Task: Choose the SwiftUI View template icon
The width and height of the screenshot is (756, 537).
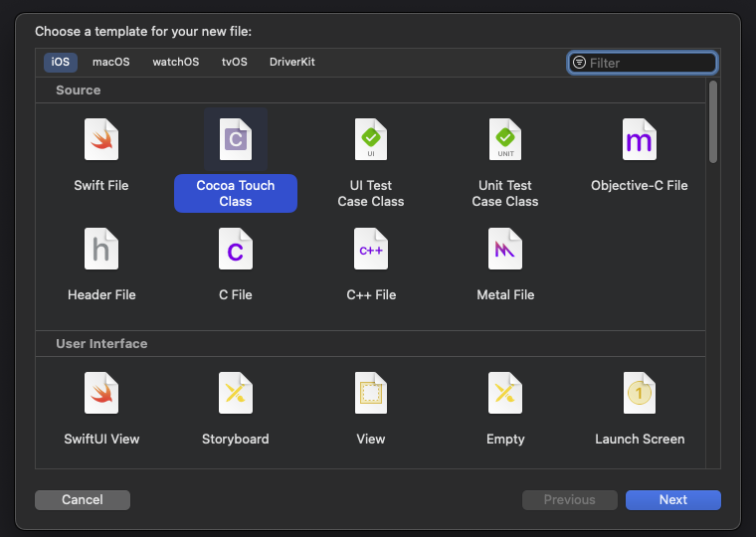Action: point(101,393)
